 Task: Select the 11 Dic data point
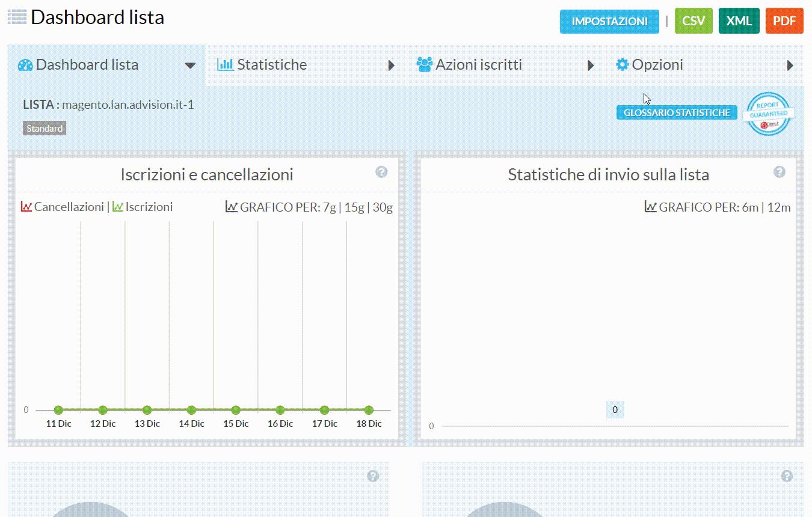point(58,410)
